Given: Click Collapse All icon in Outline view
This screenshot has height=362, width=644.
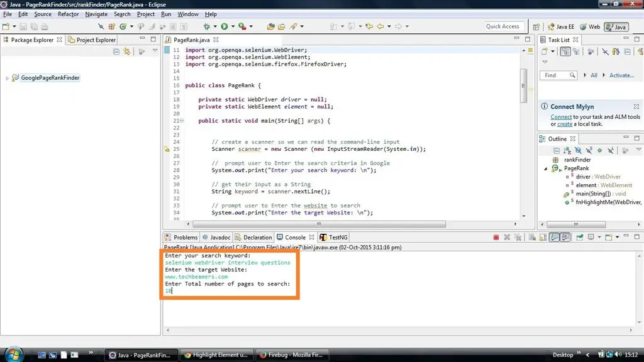Looking at the screenshot, I should pos(557,151).
